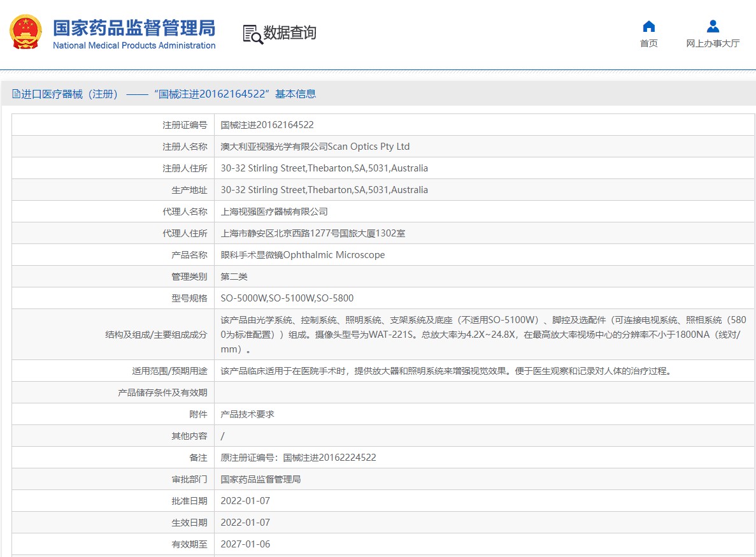The height and width of the screenshot is (557, 756).
Task: Click the 国家药品监督管理局 site title
Action: 134,27
